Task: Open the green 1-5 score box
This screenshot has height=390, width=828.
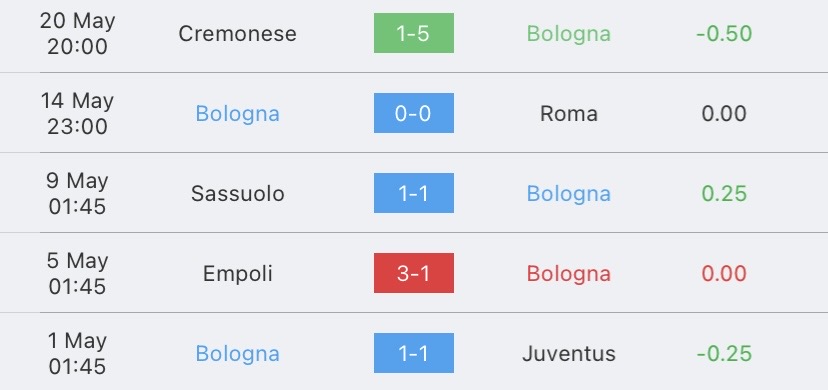Action: (413, 33)
